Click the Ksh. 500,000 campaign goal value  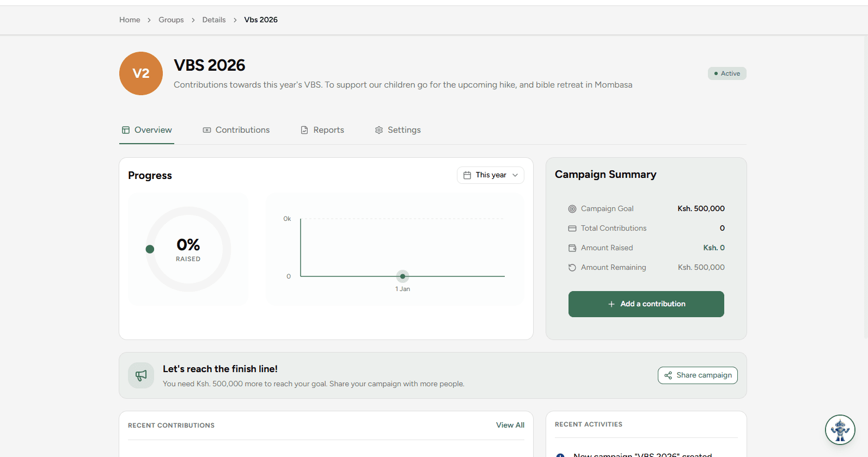[x=701, y=209]
